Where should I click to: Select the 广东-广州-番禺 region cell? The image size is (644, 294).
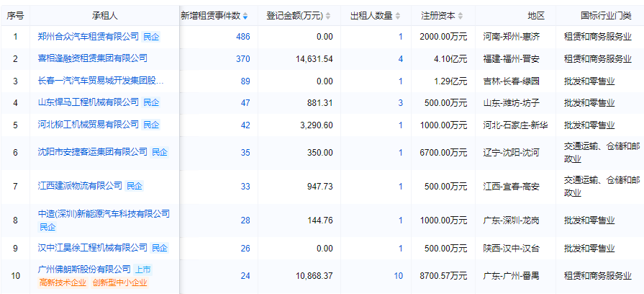[512, 276]
